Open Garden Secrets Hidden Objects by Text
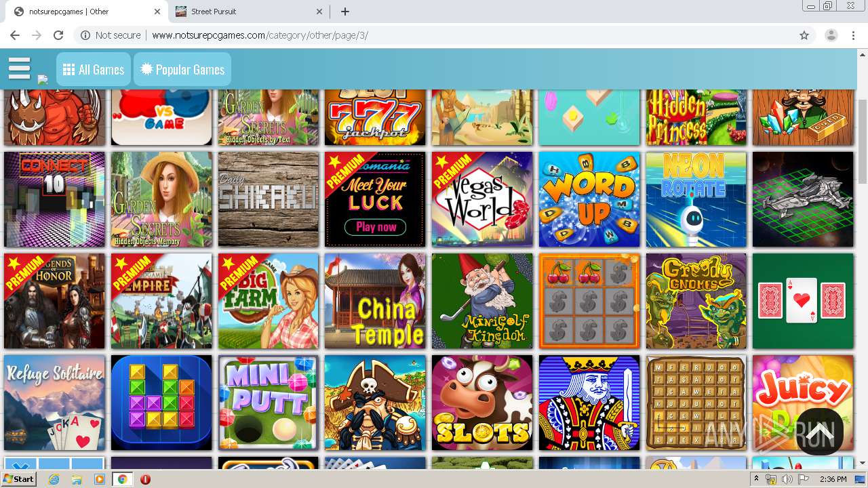The width and height of the screenshot is (868, 488). pyautogui.click(x=269, y=117)
